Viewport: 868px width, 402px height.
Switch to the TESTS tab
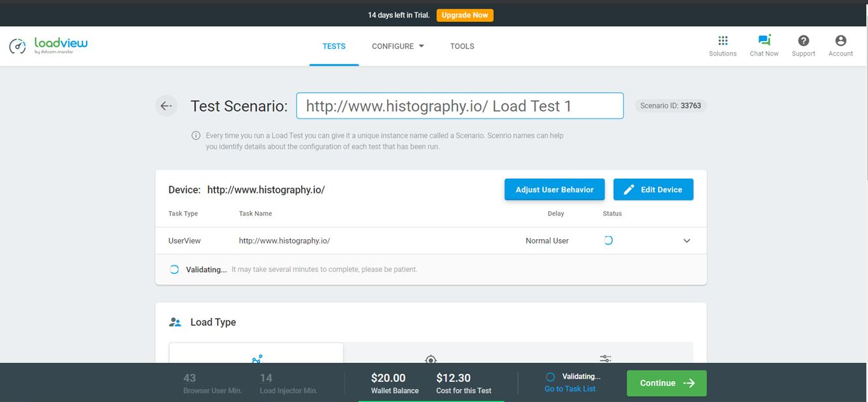tap(334, 46)
